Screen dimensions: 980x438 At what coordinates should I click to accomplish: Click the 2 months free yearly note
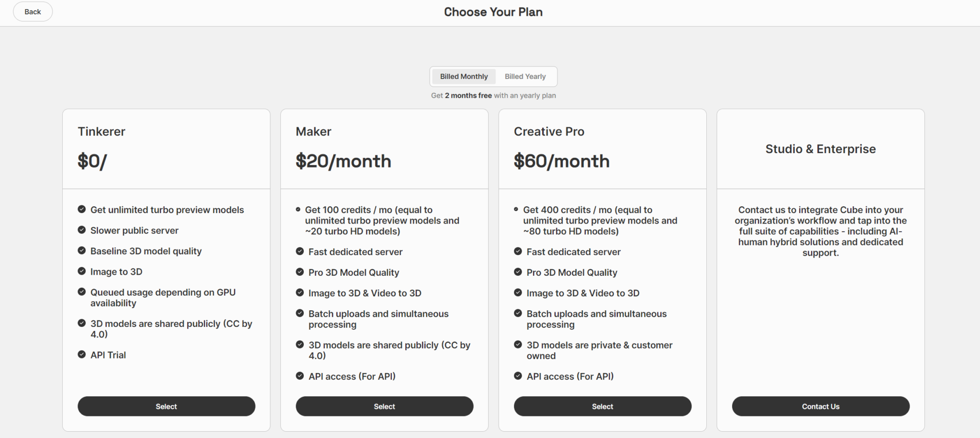pos(493,96)
